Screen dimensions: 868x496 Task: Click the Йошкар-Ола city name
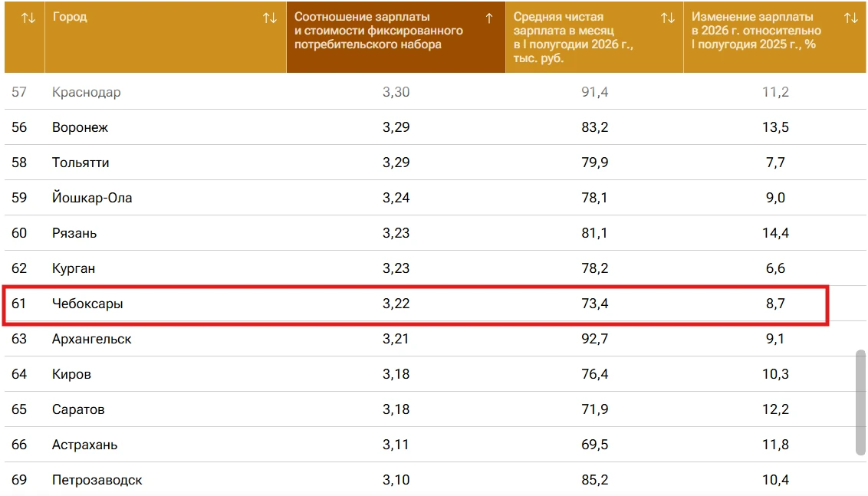click(92, 198)
